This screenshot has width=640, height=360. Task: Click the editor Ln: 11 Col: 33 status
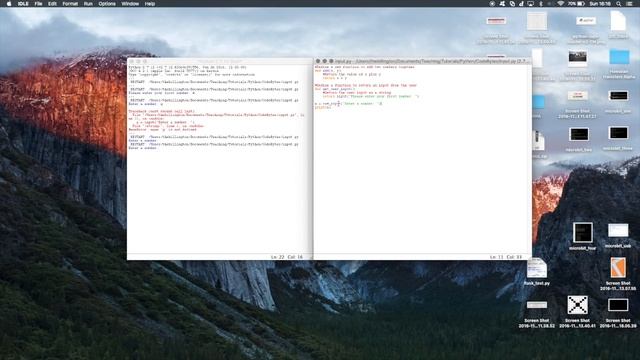click(505, 257)
